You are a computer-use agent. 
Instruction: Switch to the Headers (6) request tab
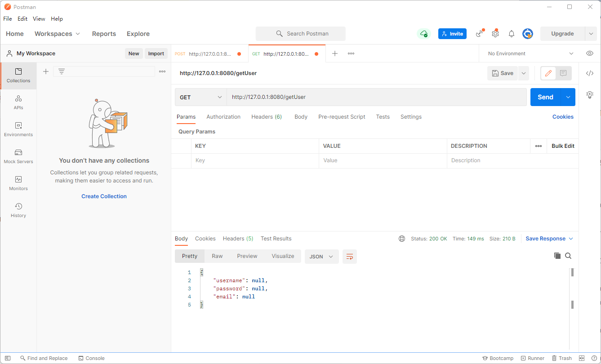pyautogui.click(x=267, y=117)
